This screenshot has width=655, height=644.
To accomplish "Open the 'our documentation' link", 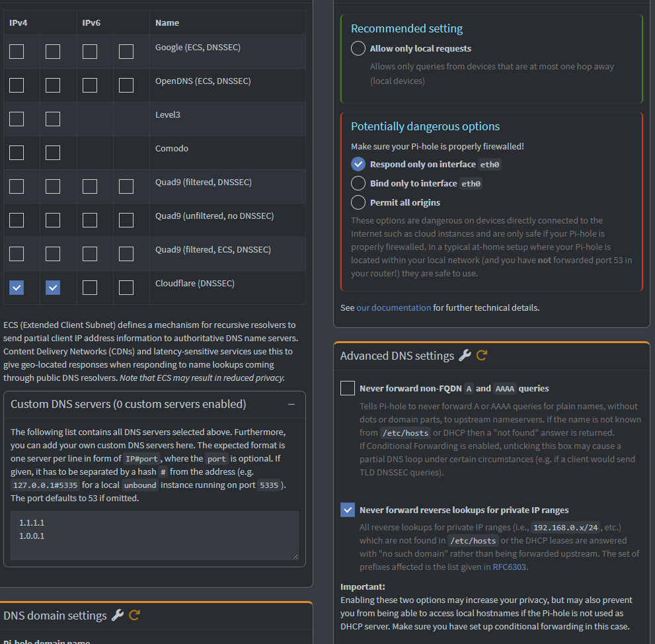I will (393, 307).
